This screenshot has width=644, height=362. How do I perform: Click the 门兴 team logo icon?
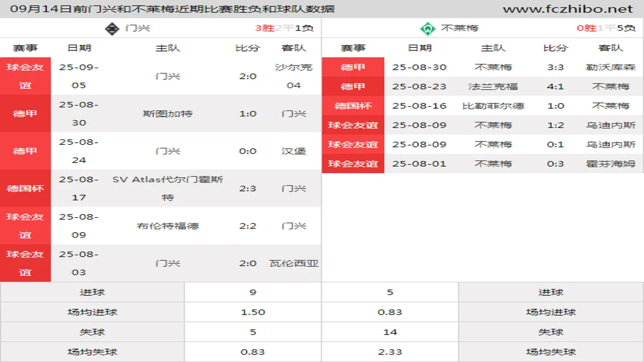pos(112,28)
